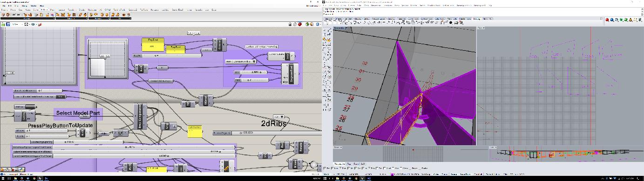Open Grasshopper's Edit menu

click(x=10, y=6)
